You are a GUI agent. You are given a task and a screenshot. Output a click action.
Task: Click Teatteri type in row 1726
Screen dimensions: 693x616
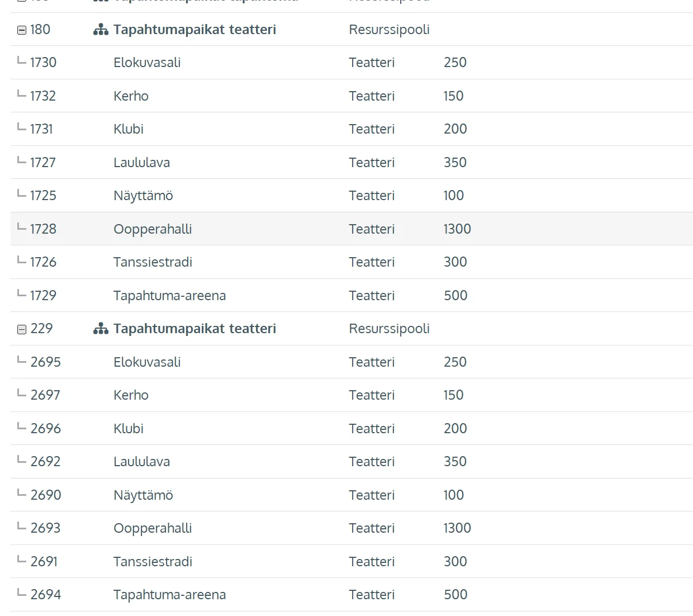tap(372, 262)
